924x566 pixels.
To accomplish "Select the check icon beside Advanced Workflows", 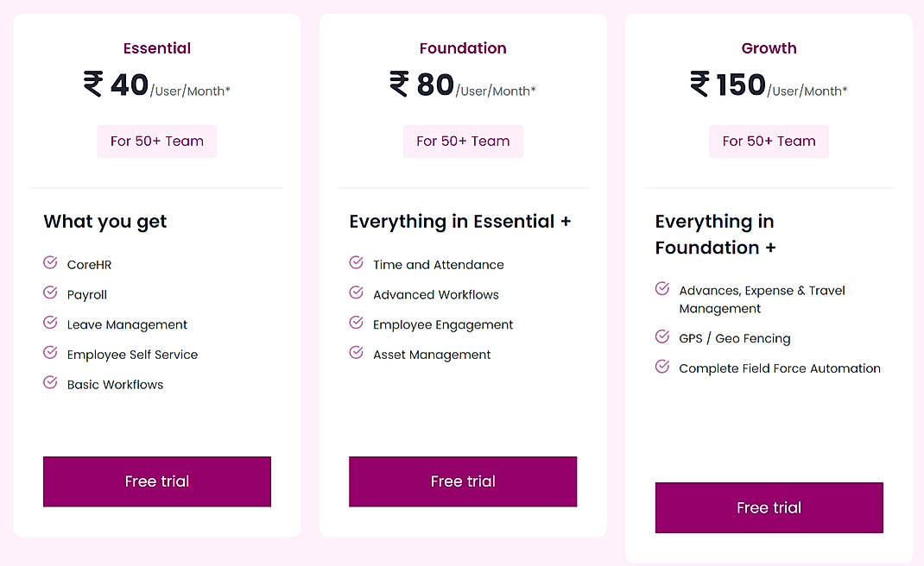I will coord(356,294).
